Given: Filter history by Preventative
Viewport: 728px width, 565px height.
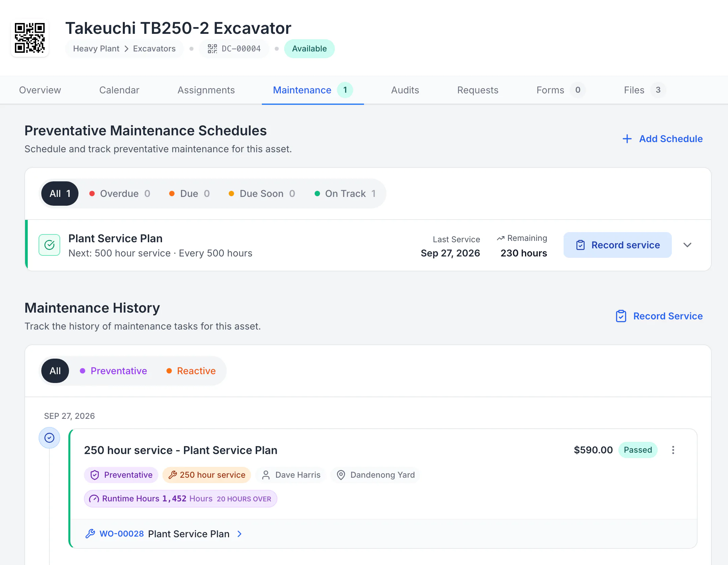Looking at the screenshot, I should point(113,371).
